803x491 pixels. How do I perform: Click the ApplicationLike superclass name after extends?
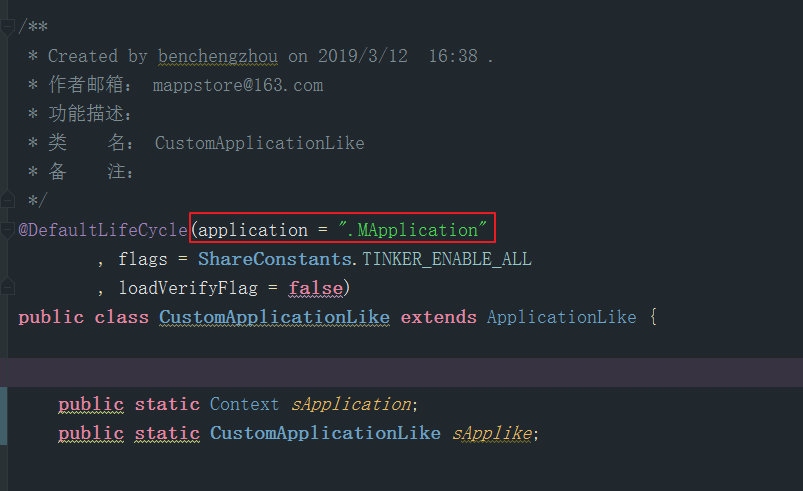click(561, 317)
